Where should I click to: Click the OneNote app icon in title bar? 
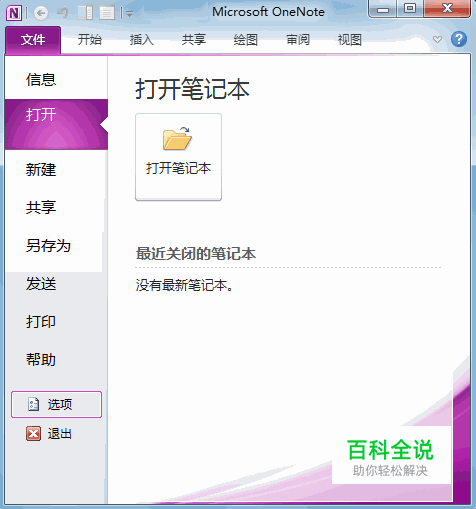click(x=14, y=13)
